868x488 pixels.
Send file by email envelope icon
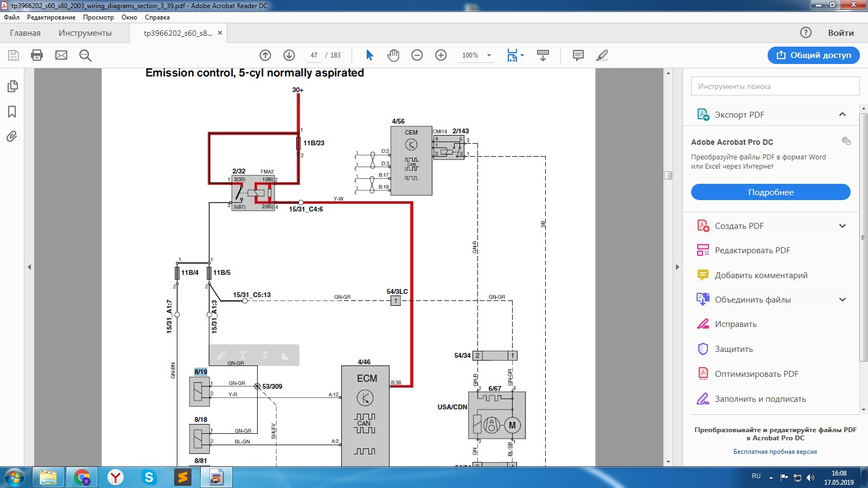pos(61,55)
